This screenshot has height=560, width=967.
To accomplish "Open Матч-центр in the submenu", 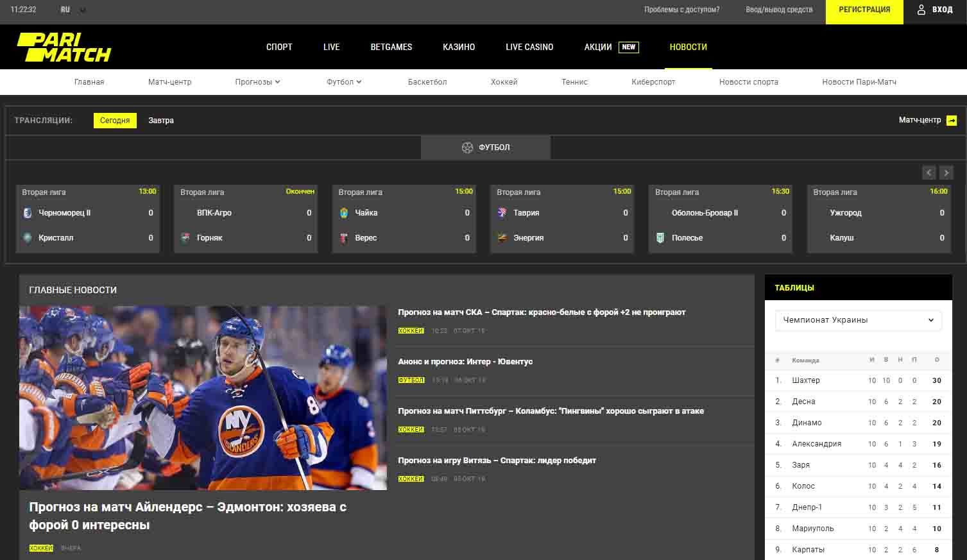I will pos(170,82).
